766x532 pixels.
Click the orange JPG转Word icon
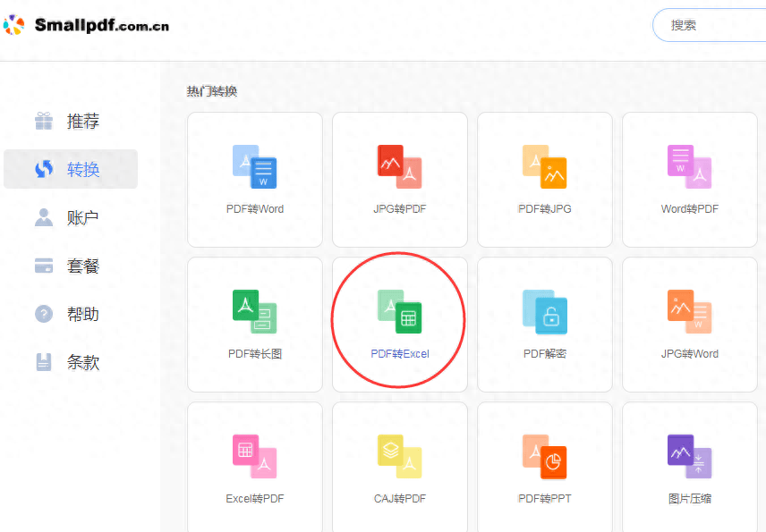click(690, 311)
